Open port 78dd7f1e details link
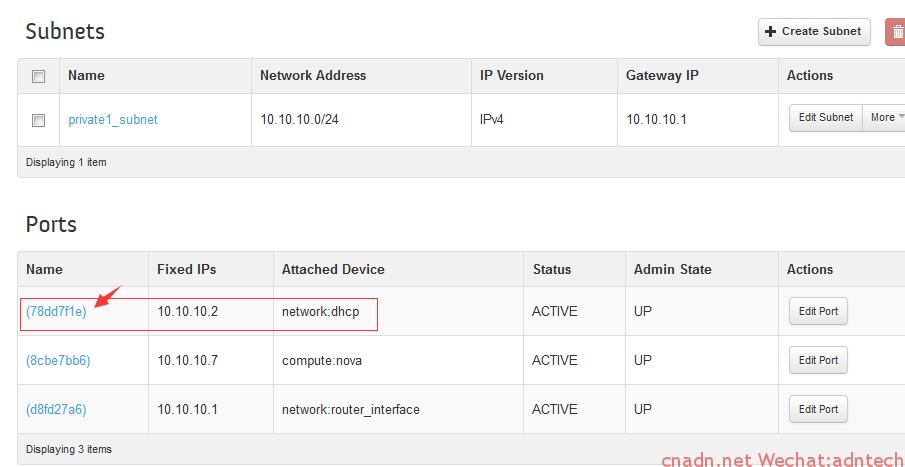Screen dimensions: 905x467 point(56,312)
